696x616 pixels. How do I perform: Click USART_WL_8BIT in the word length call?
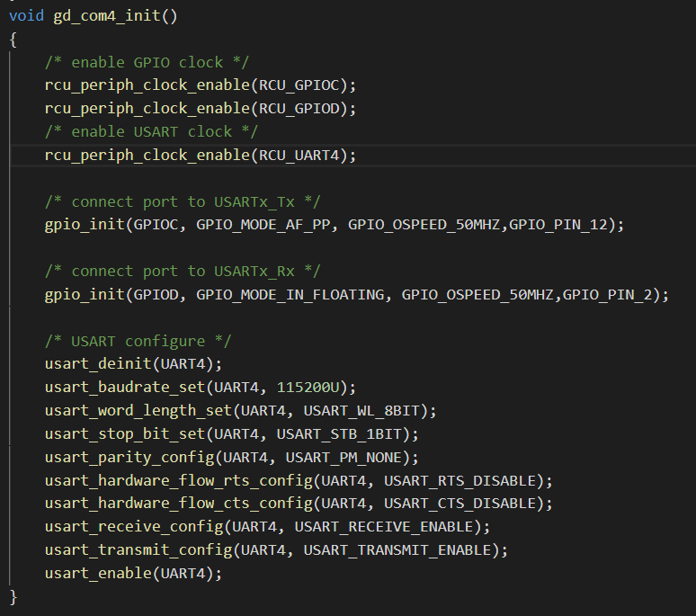pos(361,411)
